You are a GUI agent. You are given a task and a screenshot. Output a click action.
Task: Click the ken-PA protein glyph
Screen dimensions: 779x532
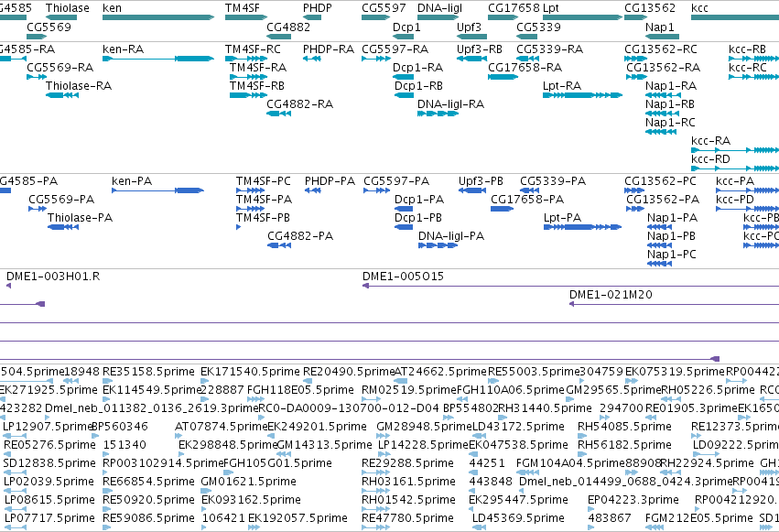pyautogui.click(x=158, y=190)
